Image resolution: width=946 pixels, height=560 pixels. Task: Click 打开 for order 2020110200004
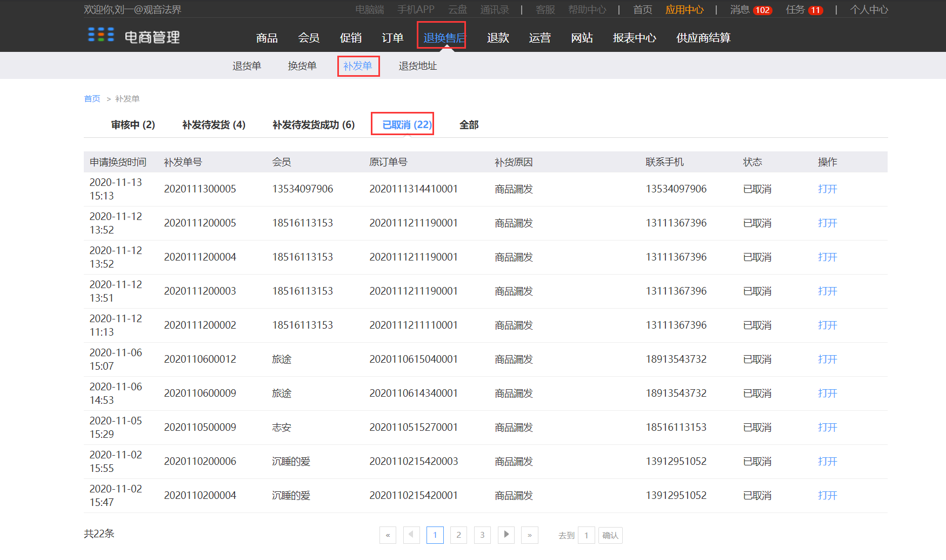(x=827, y=496)
